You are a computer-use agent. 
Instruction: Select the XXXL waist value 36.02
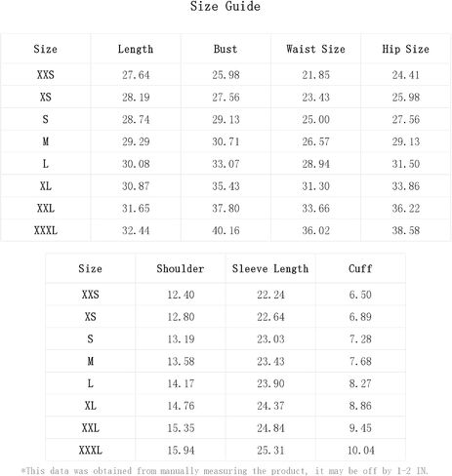(315, 230)
